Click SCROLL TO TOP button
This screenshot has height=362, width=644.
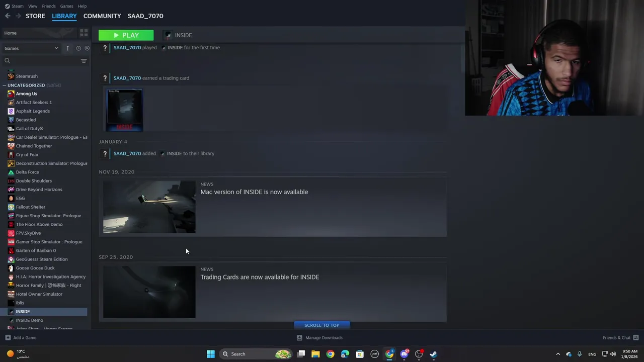click(321, 325)
